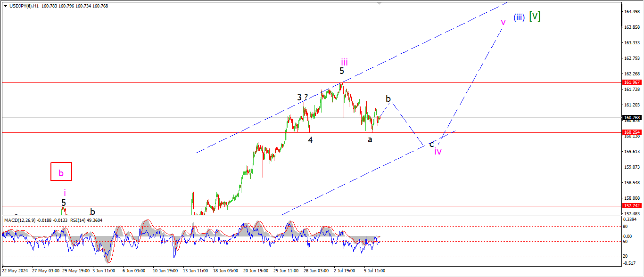Click the '5 Jul 11:00' time axis label
The width and height of the screenshot is (644, 277).
375,271
